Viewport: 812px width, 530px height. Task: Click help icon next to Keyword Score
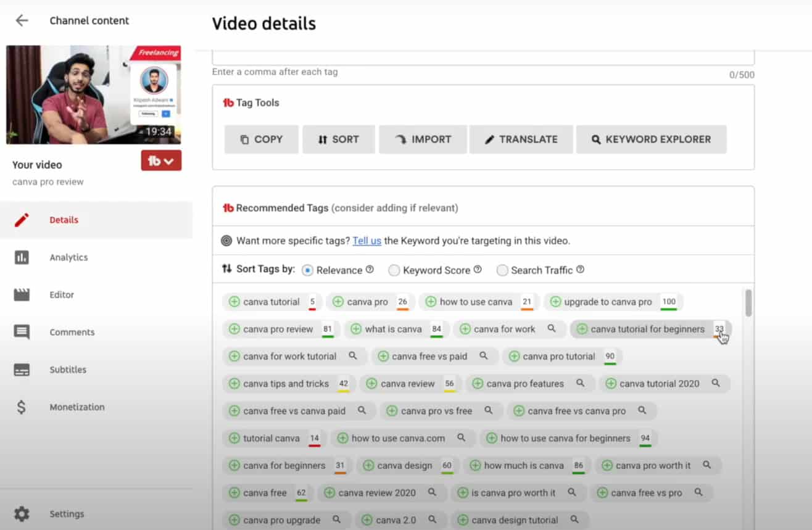coord(478,270)
